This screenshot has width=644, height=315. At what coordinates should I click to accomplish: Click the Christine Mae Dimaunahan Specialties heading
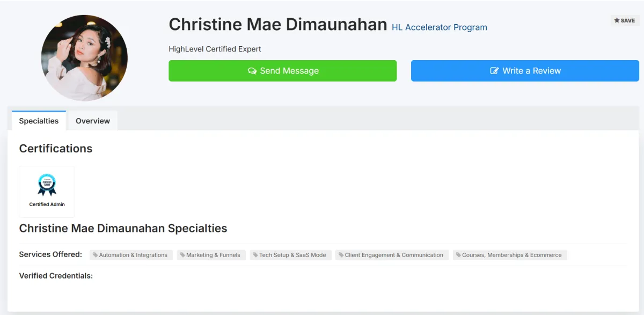(x=123, y=229)
